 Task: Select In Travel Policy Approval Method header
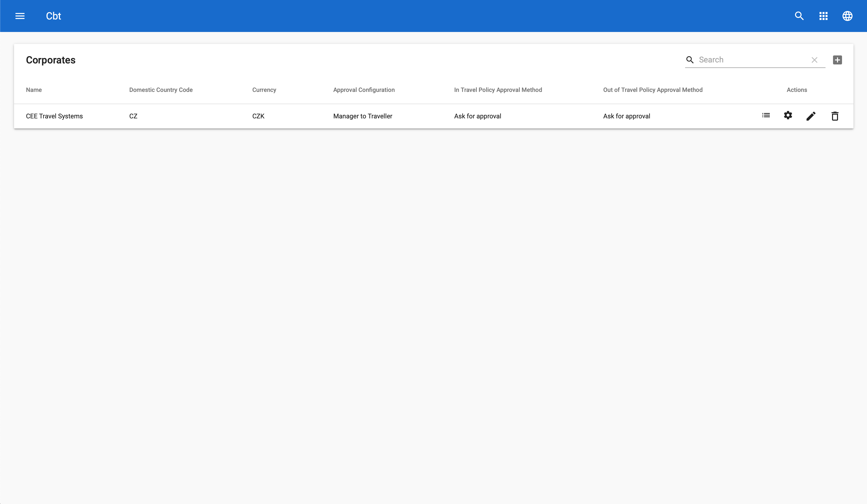click(x=498, y=90)
